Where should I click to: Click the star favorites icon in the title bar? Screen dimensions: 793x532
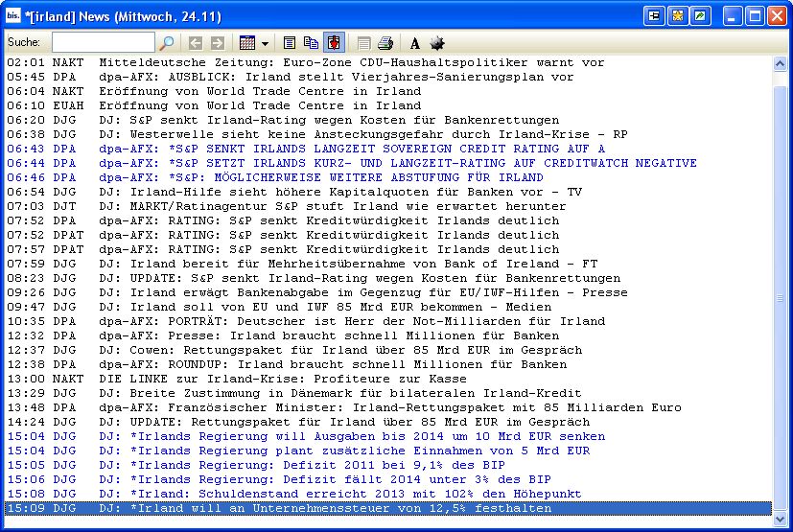pyautogui.click(x=677, y=16)
